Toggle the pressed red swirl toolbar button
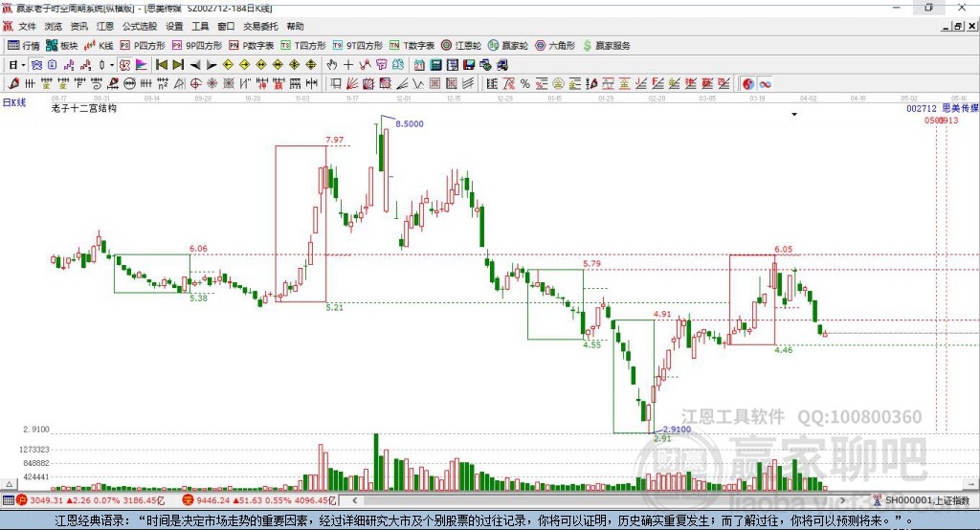This screenshot has width=980, height=530. 125,65
